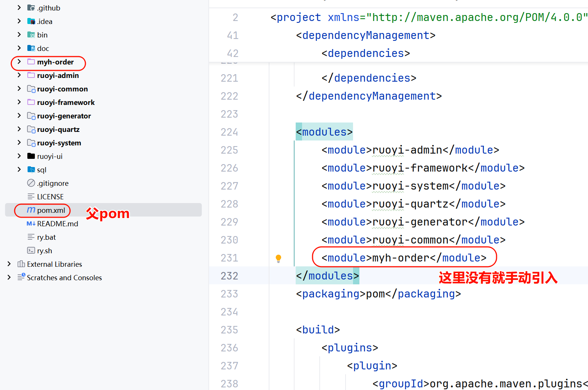This screenshot has width=588, height=390.
Task: Click the sql folder icon
Action: [31, 170]
